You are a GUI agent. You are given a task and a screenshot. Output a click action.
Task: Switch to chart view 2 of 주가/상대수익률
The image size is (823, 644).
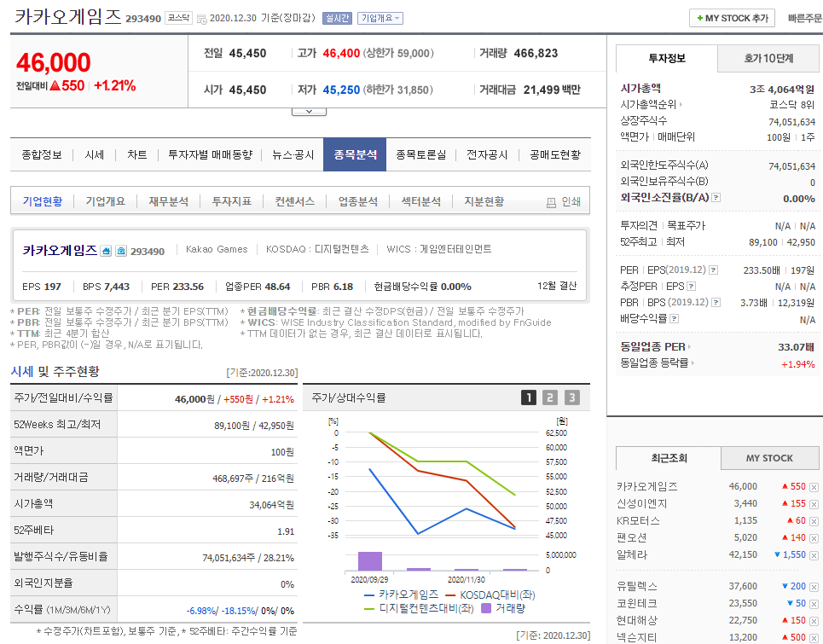point(549,397)
